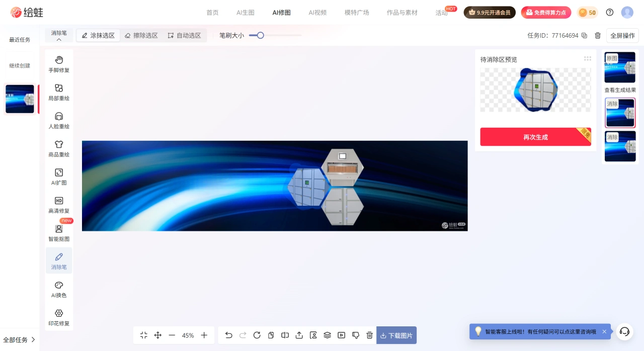Click the undo icon in bottom toolbar
Image resolution: width=644 pixels, height=351 pixels.
click(228, 335)
